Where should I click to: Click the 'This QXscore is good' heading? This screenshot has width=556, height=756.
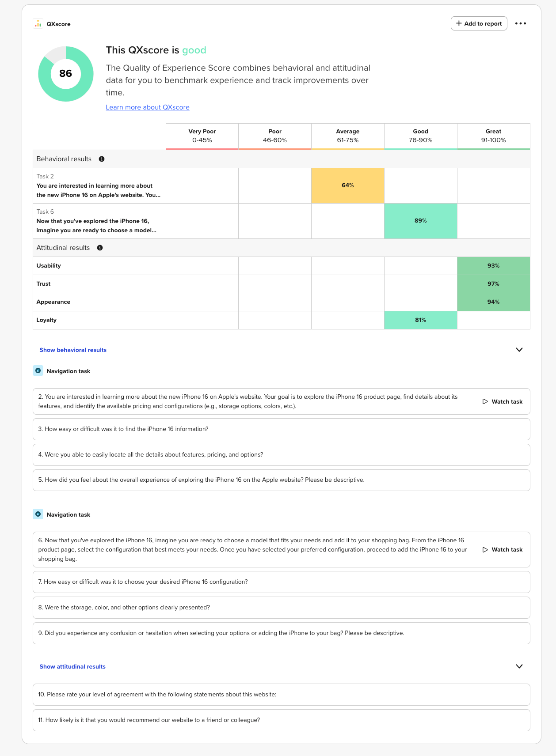[x=156, y=50]
